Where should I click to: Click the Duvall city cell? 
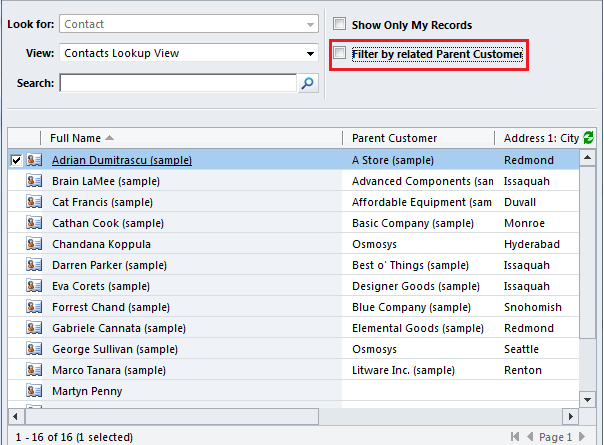point(520,202)
